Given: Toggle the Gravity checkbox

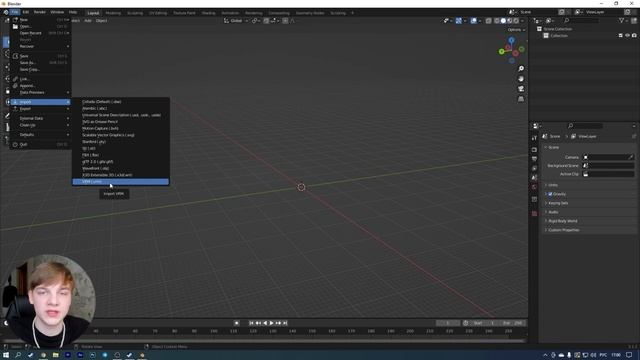Looking at the screenshot, I should (550, 194).
